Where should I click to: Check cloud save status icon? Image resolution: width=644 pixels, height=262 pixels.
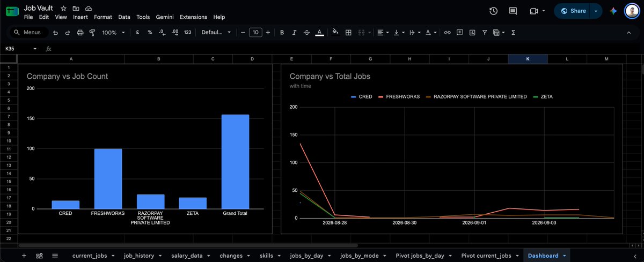pos(89,9)
